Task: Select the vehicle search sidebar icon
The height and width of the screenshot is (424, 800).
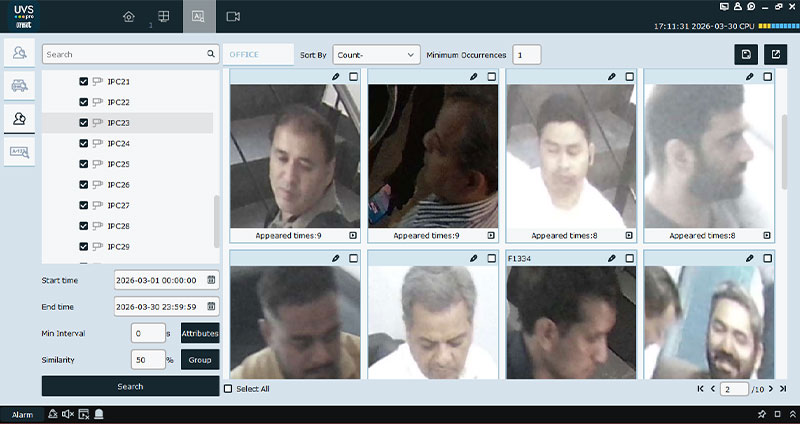Action: [19, 86]
